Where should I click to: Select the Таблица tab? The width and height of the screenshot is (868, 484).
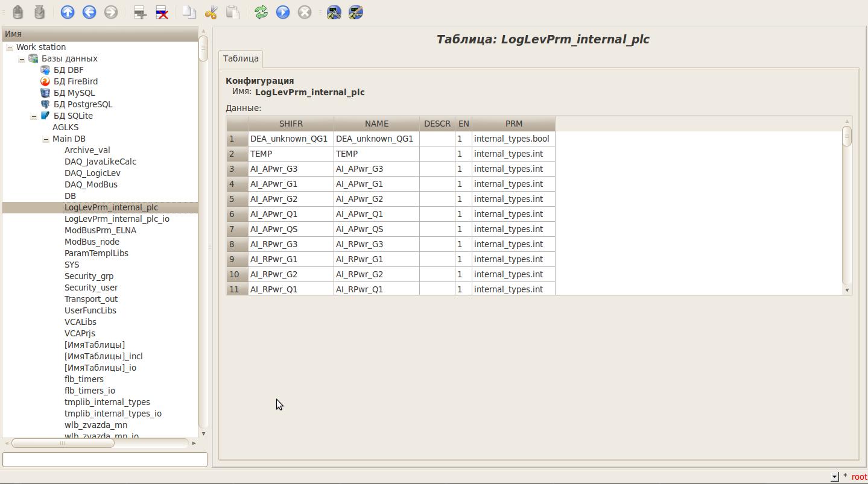pos(241,58)
